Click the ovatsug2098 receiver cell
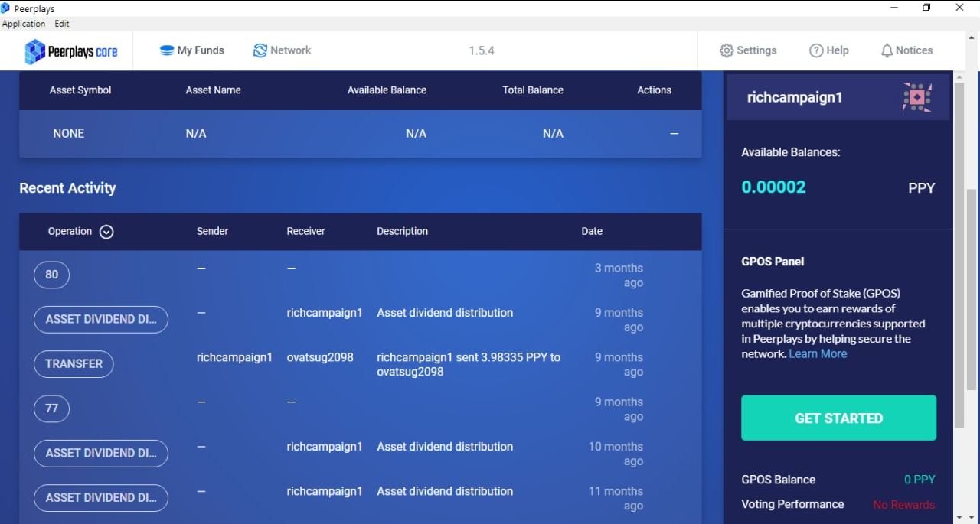The image size is (980, 524). (x=320, y=357)
